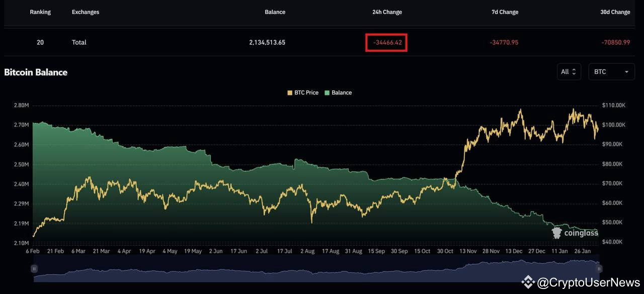Click the Total row under Exchanges
The height and width of the screenshot is (294, 644).
79,42
